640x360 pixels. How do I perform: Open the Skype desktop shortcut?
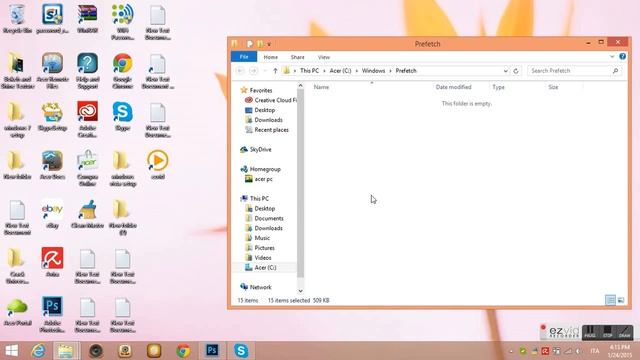click(x=122, y=116)
